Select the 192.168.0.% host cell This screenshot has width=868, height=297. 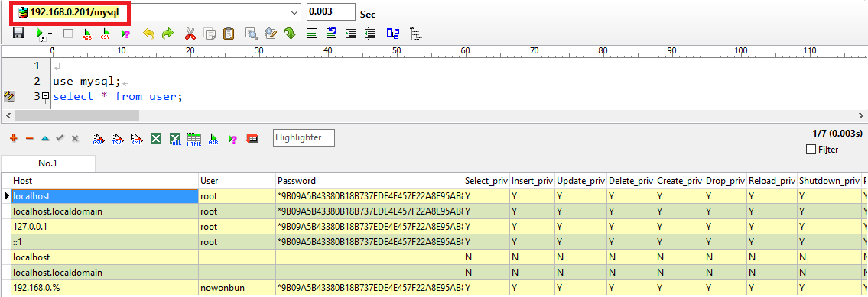pos(105,288)
